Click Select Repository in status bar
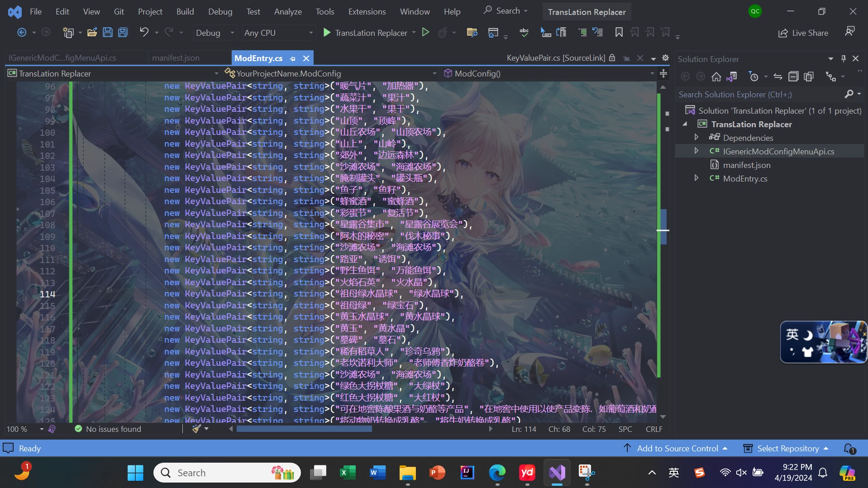The image size is (868, 488). coord(786,448)
